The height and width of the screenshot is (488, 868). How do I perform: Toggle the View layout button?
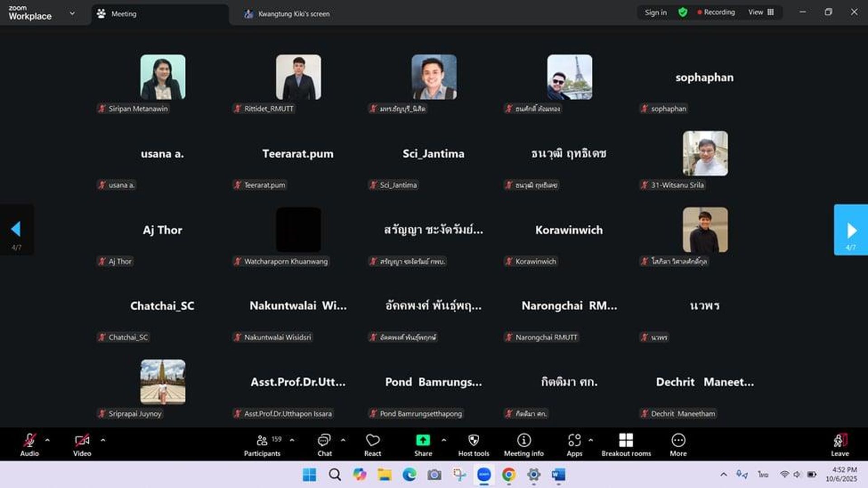tap(761, 12)
